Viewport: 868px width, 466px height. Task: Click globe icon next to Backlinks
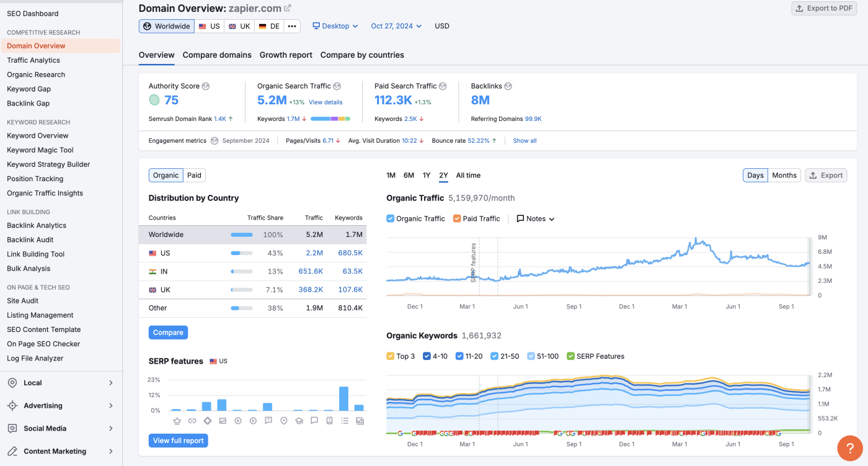pos(508,86)
